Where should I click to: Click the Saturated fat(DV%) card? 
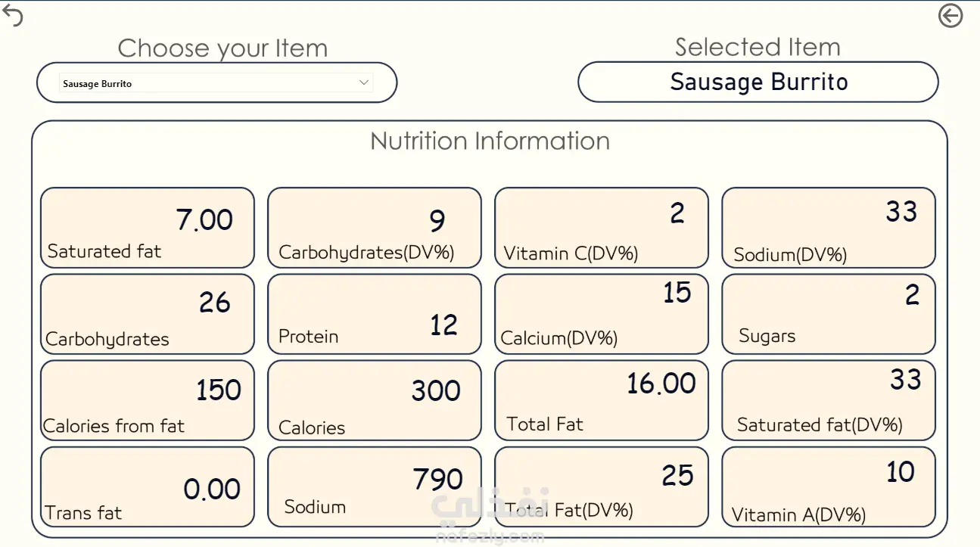pyautogui.click(x=829, y=400)
